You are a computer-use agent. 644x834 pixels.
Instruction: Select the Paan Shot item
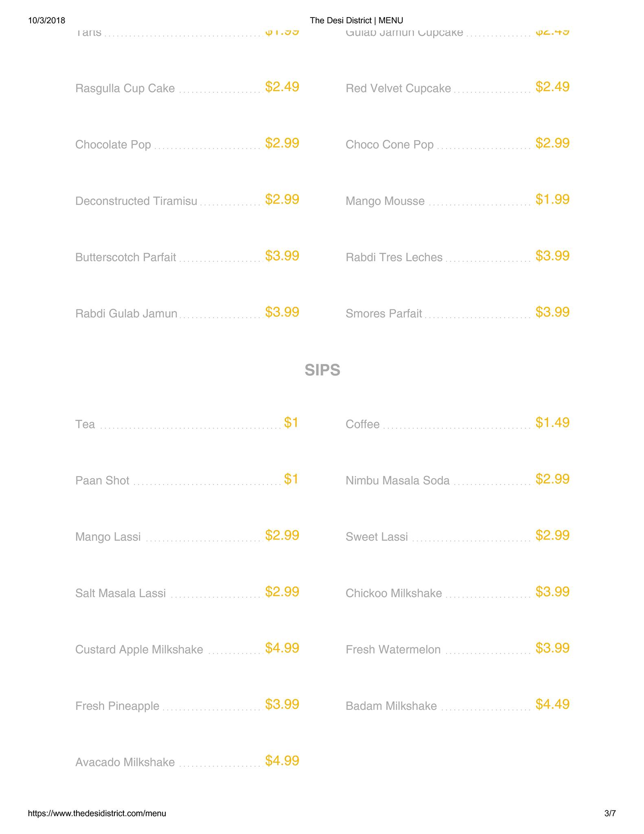[102, 481]
